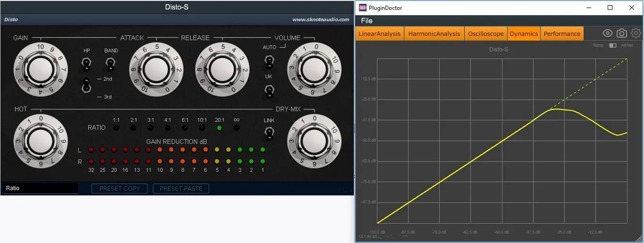Screen dimensions: 644x243
Task: Select the 2:1 ratio LED
Action: pyautogui.click(x=134, y=127)
